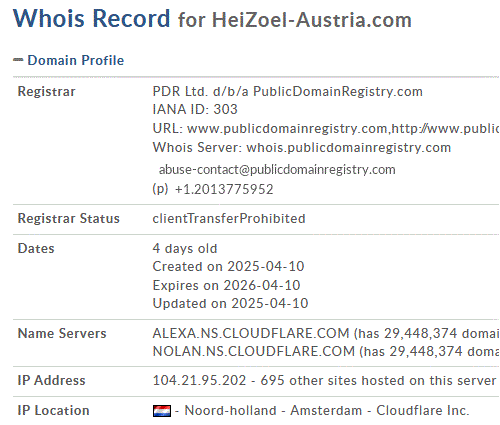Screen dimensions: 500x425
Task: Select the clientTransferProhibited status value
Action: coord(229,219)
